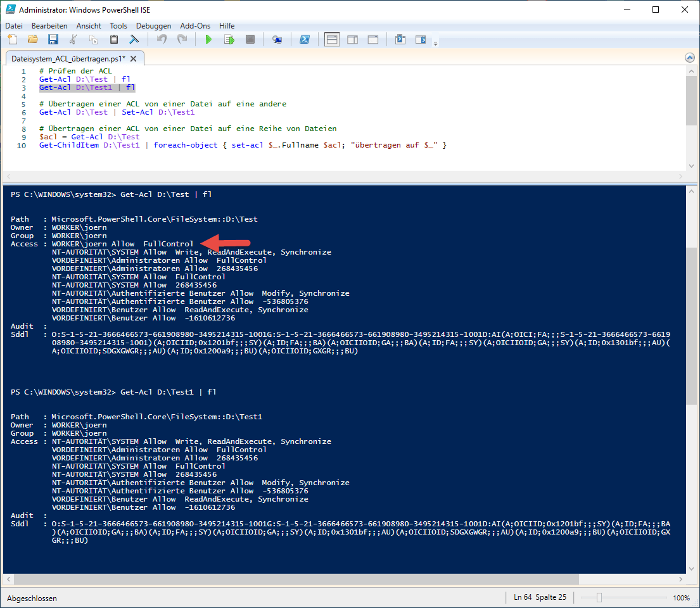Run the script with the green Run button
The height and width of the screenshot is (608, 700).
point(208,39)
